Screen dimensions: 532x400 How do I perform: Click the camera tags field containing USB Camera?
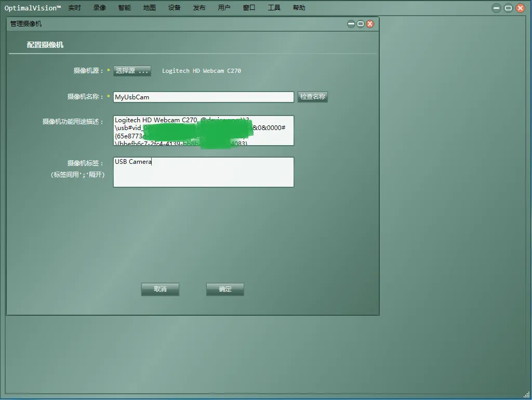tap(204, 172)
